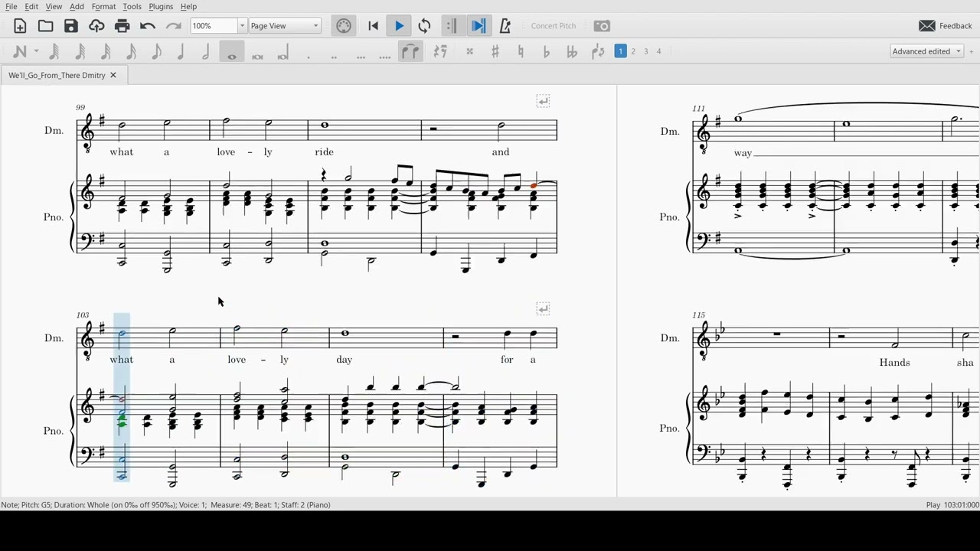Open the Help menu
The width and height of the screenshot is (980, 551).
click(188, 6)
